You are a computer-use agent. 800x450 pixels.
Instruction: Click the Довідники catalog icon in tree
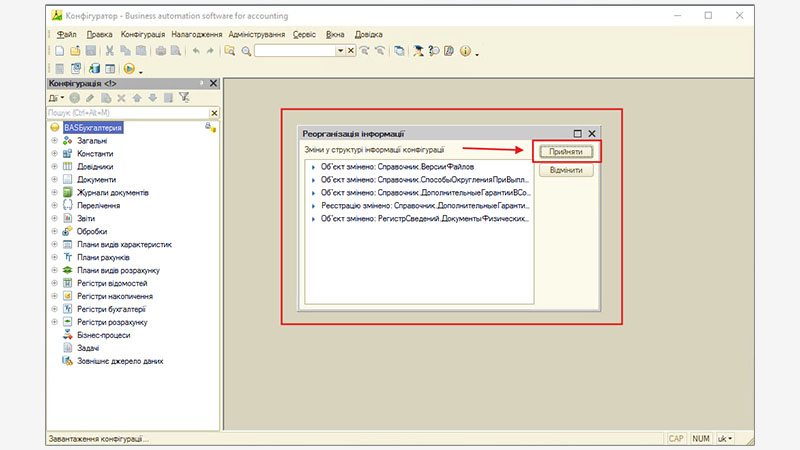(68, 167)
